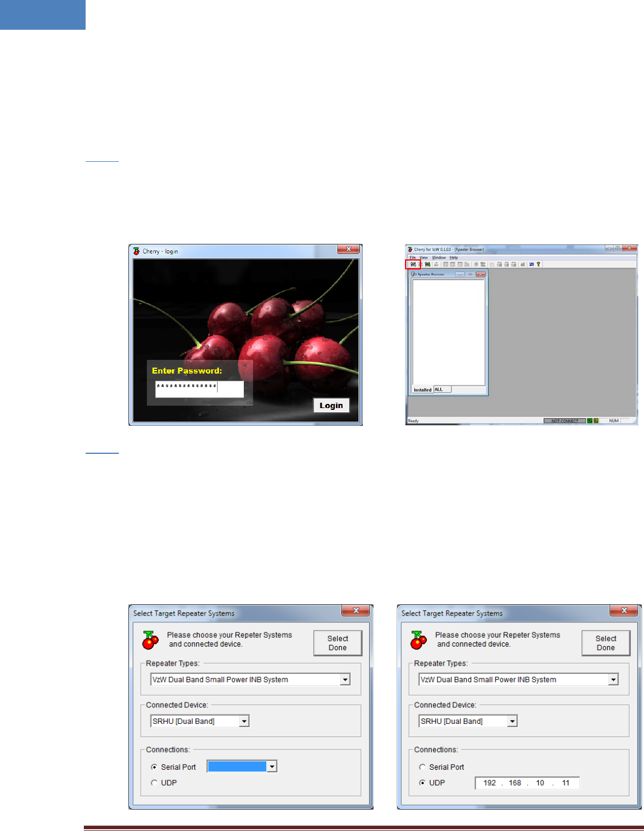Click the 10 octet in the IP field
This screenshot has height=831, width=644.
(x=540, y=783)
